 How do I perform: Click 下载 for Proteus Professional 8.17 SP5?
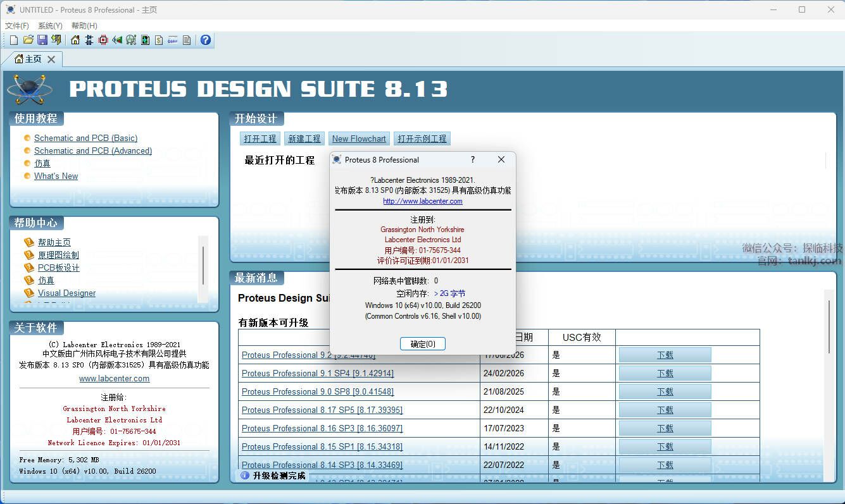665,410
